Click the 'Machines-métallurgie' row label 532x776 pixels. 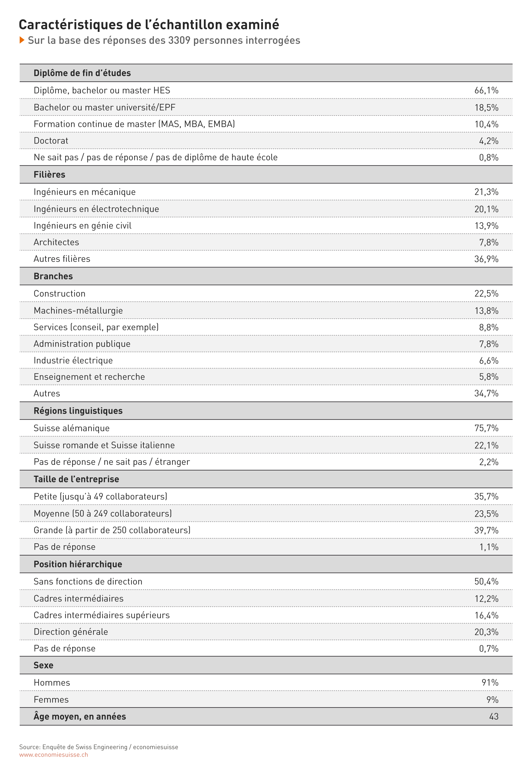pos(78,311)
